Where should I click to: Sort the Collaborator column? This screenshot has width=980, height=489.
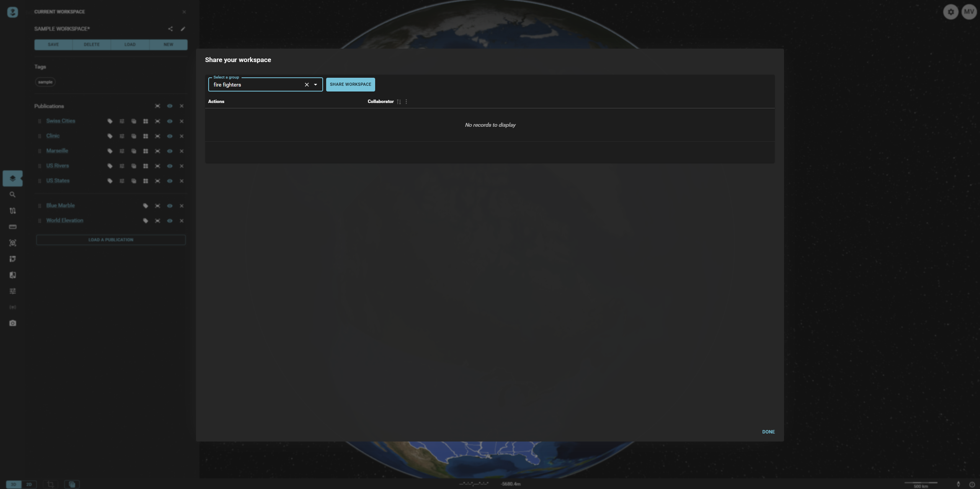tap(399, 101)
